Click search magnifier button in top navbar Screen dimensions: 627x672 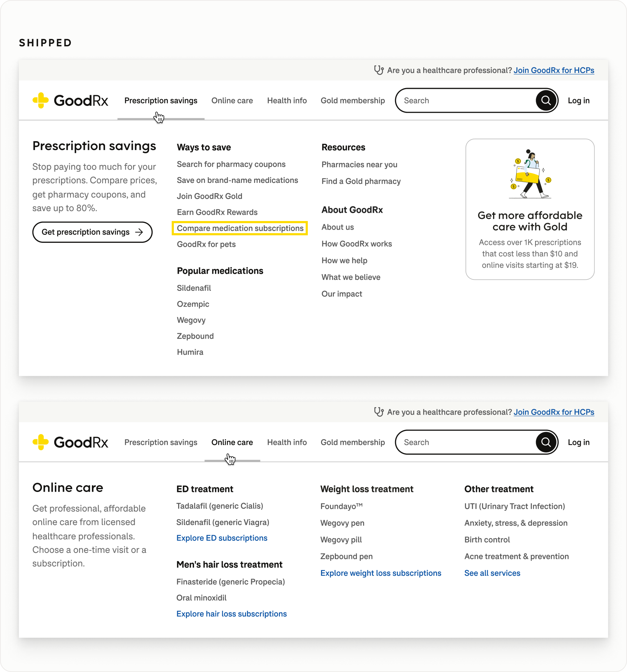[x=546, y=101]
